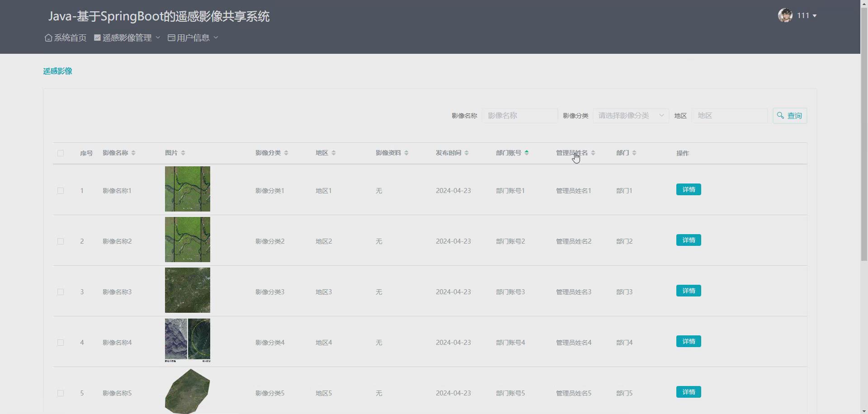Screen dimensions: 868x414
Task: Click the magnifier icon in the 查询 button
Action: [780, 116]
